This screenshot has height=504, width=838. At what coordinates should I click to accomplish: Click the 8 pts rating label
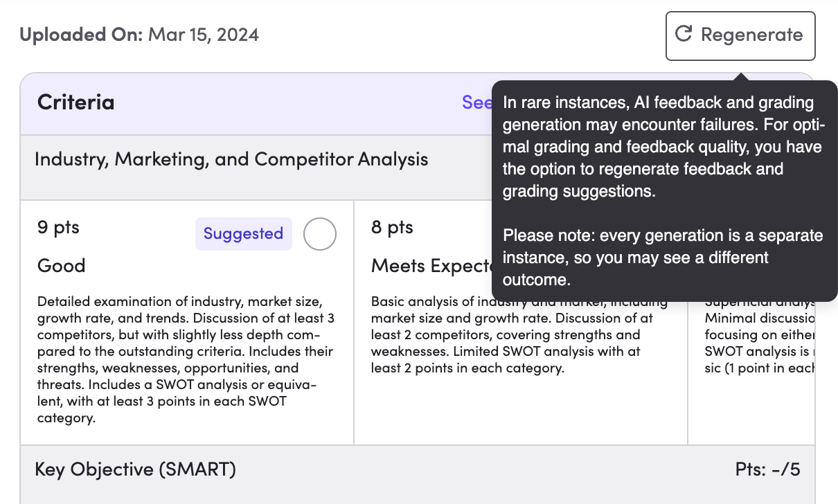pos(392,228)
